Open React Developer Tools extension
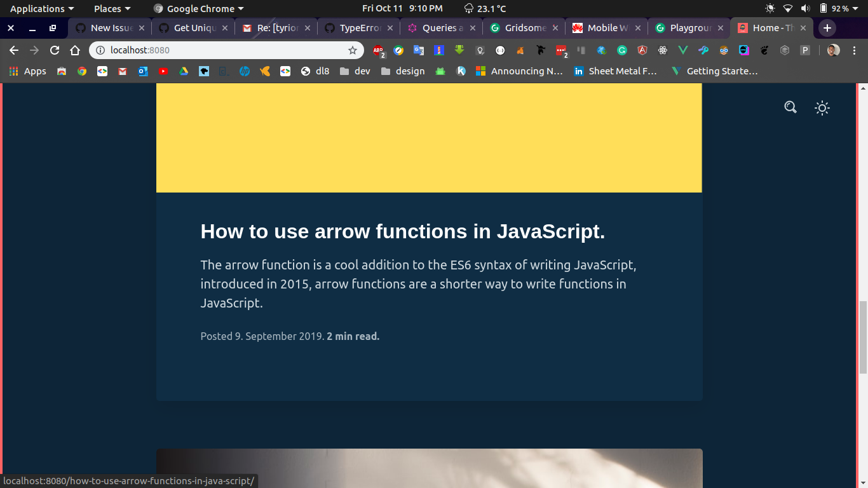Image resolution: width=868 pixels, height=488 pixels. [x=662, y=50]
